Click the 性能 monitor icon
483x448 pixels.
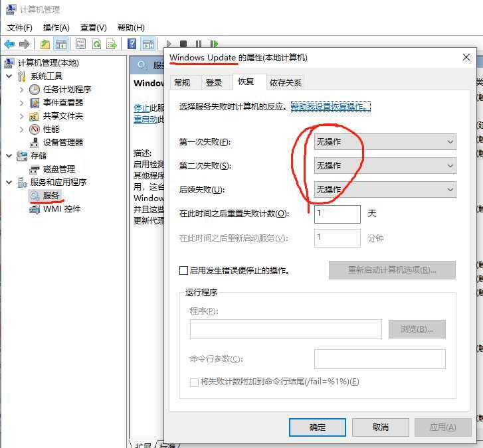click(x=35, y=129)
